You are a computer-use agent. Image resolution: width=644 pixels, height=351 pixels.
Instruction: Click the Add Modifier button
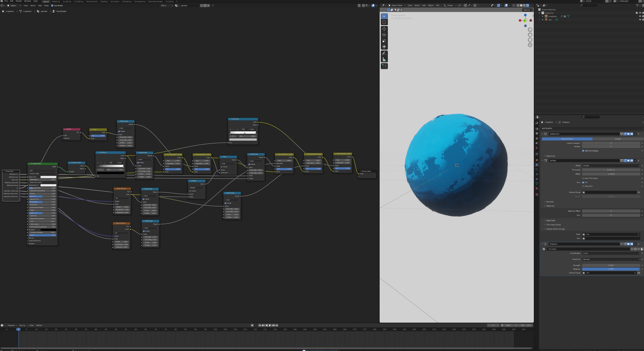point(547,128)
